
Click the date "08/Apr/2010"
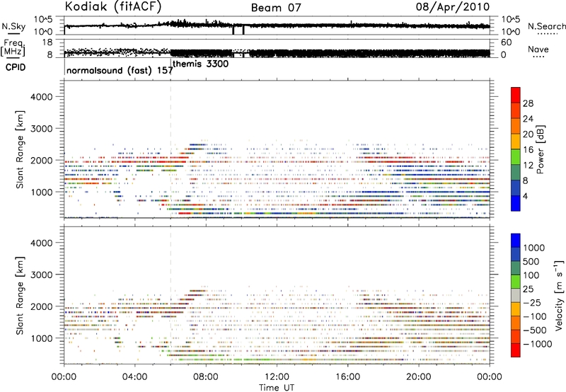(x=453, y=7)
